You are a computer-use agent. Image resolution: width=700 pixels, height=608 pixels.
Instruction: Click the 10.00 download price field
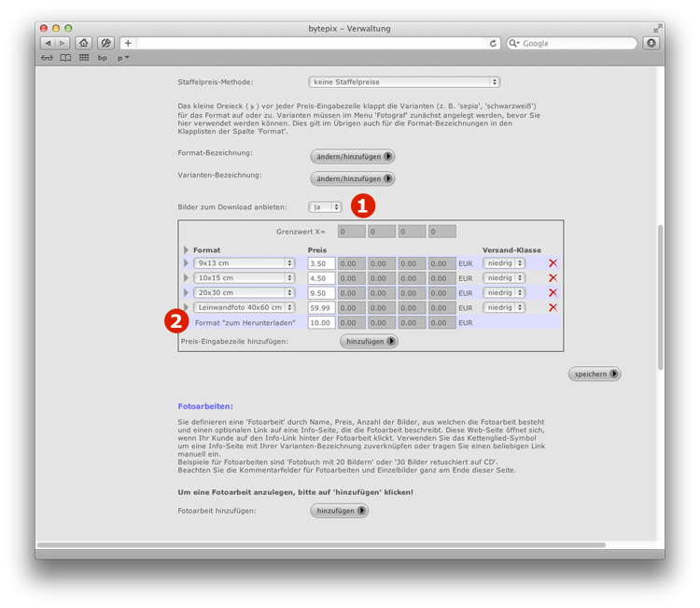pyautogui.click(x=321, y=322)
